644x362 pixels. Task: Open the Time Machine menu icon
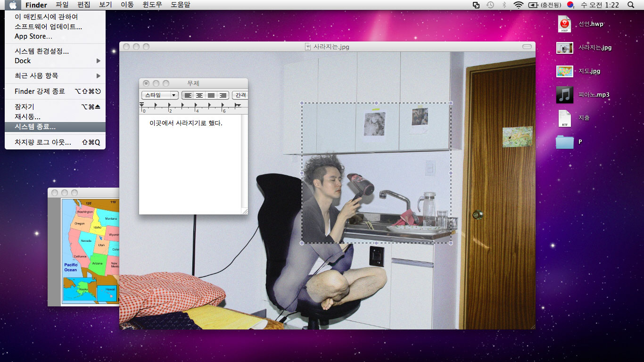[x=490, y=5]
